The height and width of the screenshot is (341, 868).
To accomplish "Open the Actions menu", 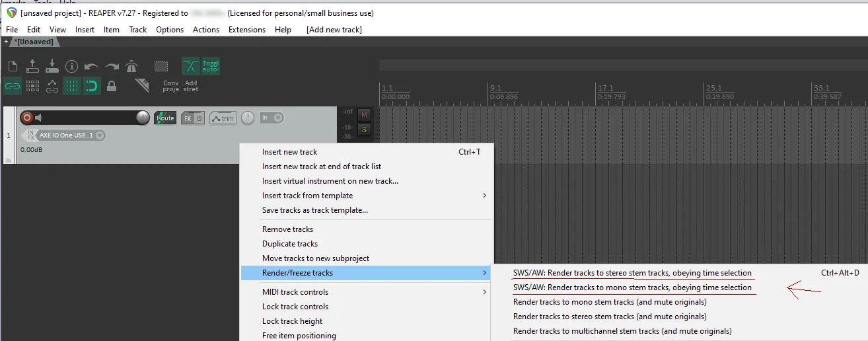I will click(206, 30).
